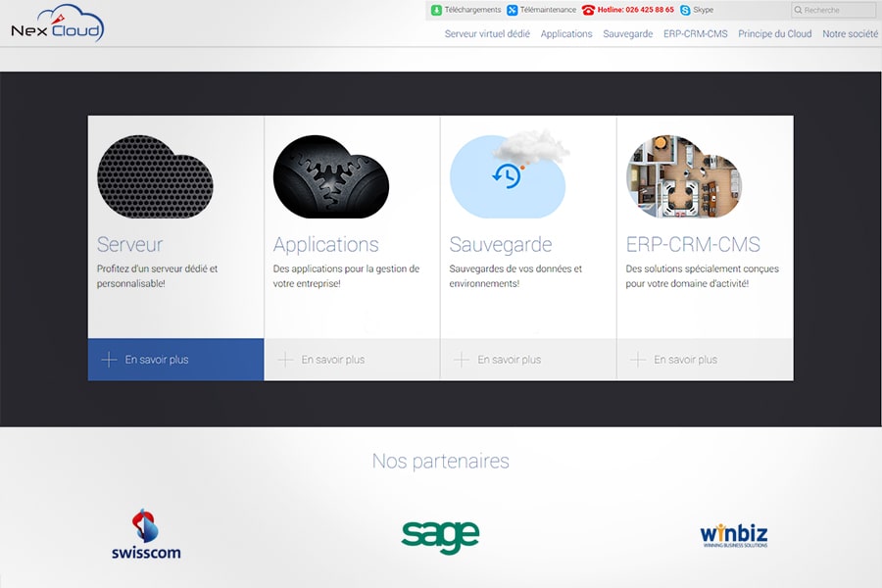
Task: Click the red Hotline phone icon
Action: (588, 11)
